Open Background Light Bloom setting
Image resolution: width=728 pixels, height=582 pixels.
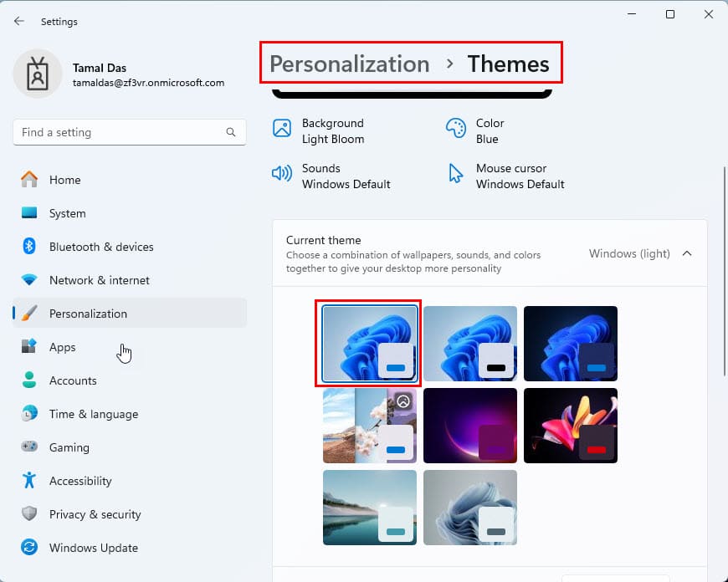pyautogui.click(x=319, y=131)
